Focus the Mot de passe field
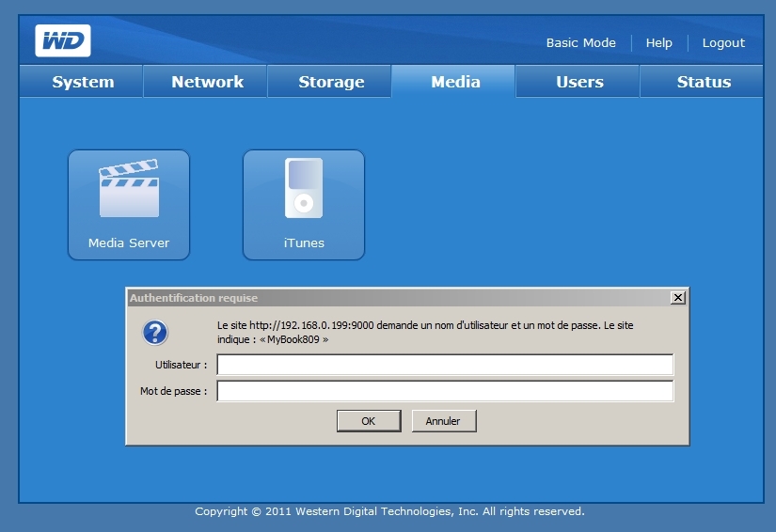The height and width of the screenshot is (532, 776). 445,391
